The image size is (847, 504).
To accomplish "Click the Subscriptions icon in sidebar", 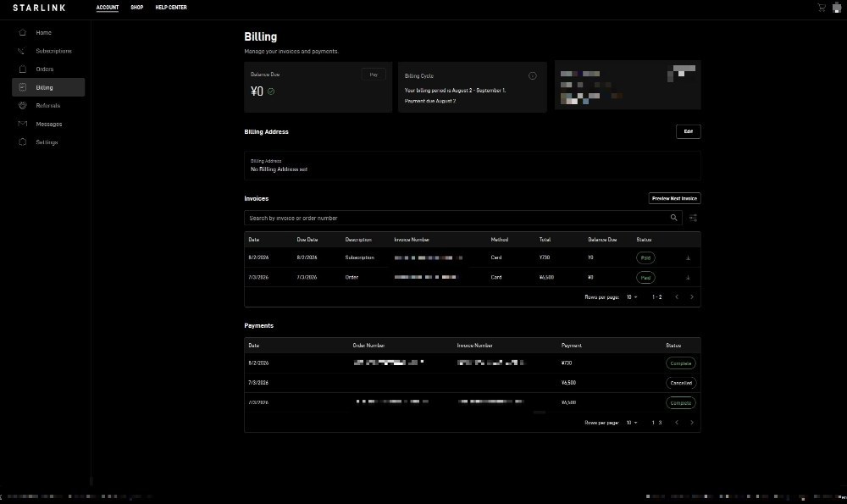I will coord(22,51).
